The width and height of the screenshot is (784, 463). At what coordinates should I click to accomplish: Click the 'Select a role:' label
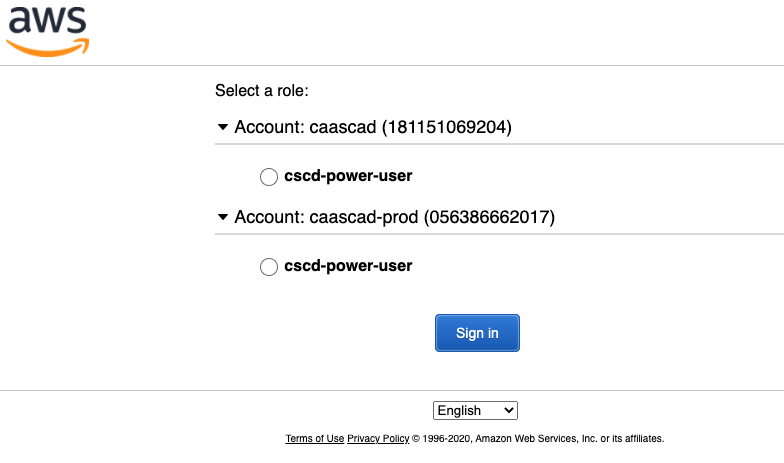(262, 90)
